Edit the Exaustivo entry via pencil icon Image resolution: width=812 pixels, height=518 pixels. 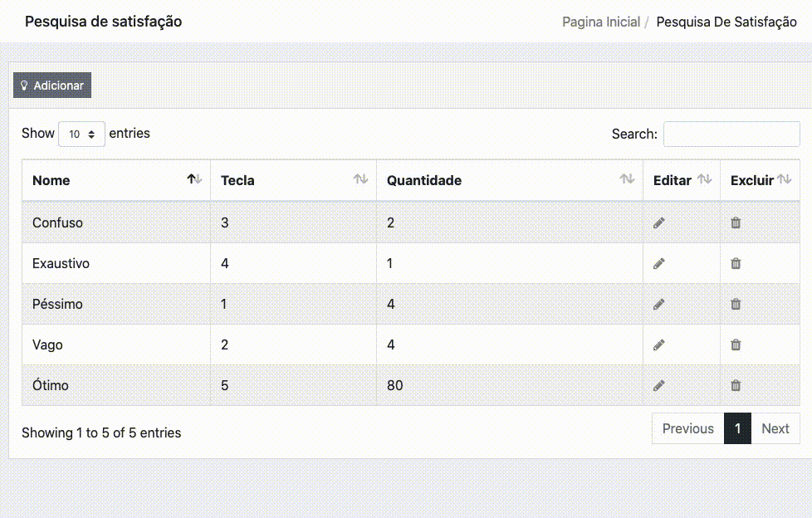coord(658,263)
